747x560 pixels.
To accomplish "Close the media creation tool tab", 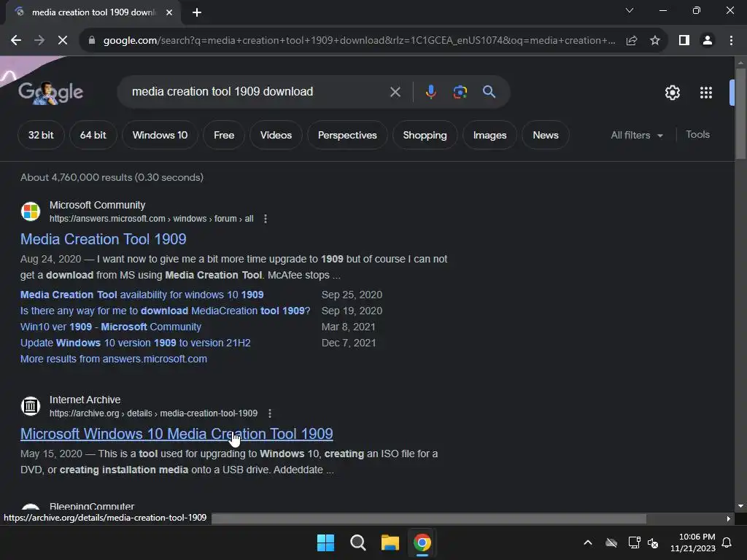I will pyautogui.click(x=169, y=12).
